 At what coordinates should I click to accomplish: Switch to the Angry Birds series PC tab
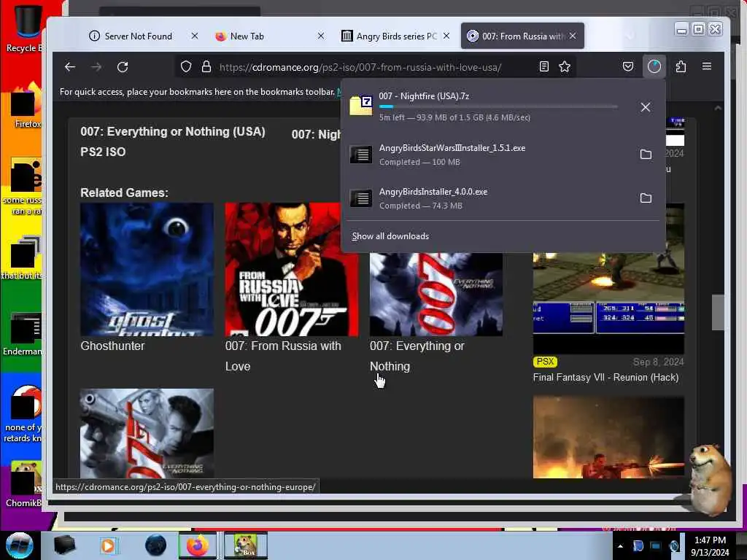396,36
